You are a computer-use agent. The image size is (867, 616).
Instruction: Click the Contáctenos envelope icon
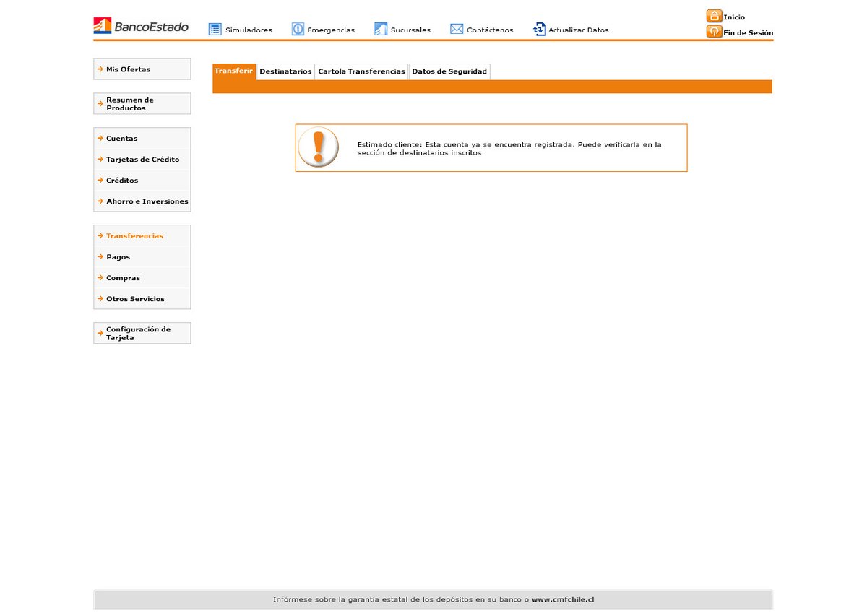point(457,29)
